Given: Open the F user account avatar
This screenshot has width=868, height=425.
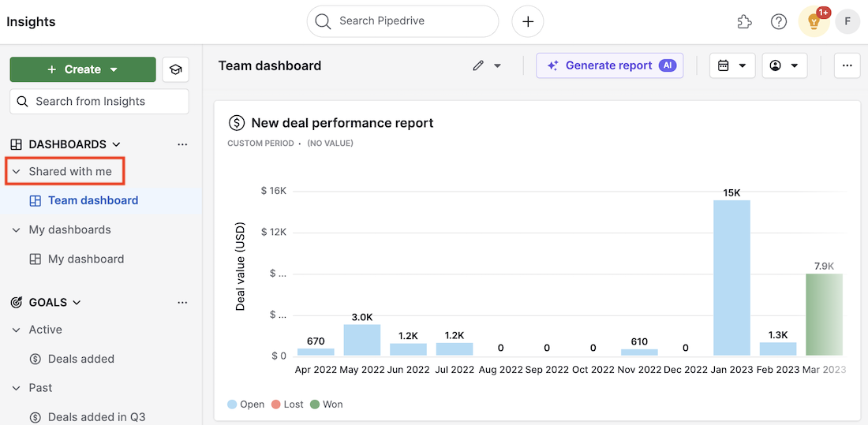Looking at the screenshot, I should coord(847,21).
